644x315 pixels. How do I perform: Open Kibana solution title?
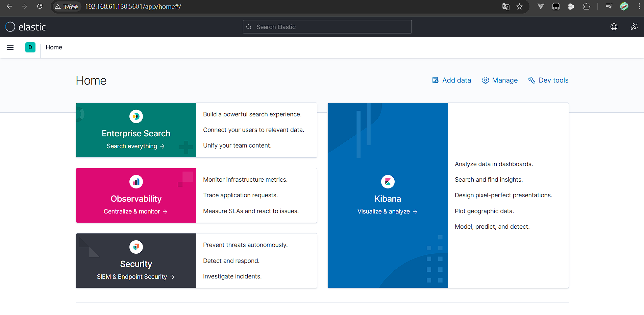[x=388, y=199]
